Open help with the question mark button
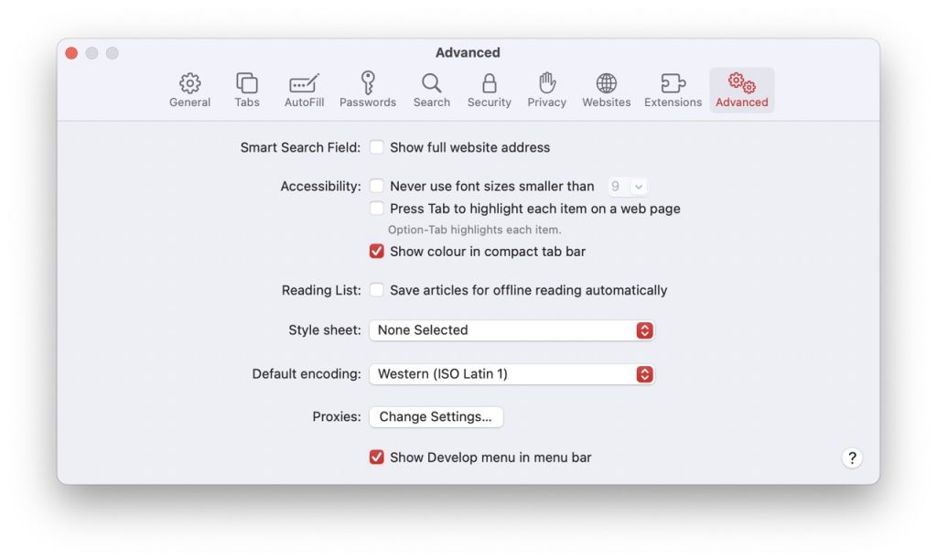Viewport: 937px width, 560px height. [852, 458]
